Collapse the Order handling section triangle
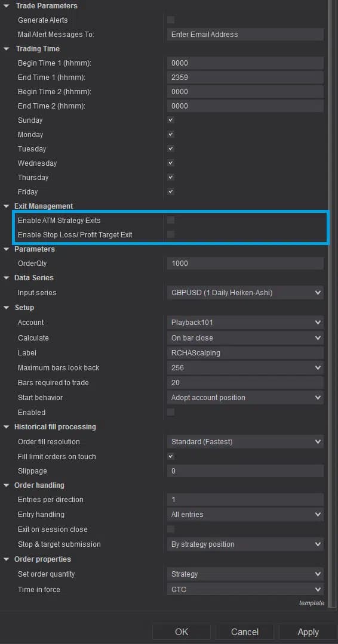 tap(7, 485)
